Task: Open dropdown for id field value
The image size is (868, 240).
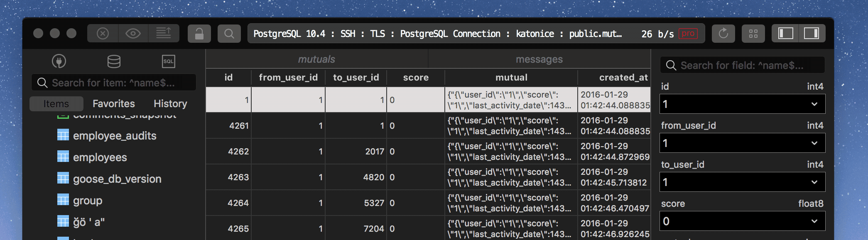Action: pyautogui.click(x=814, y=104)
